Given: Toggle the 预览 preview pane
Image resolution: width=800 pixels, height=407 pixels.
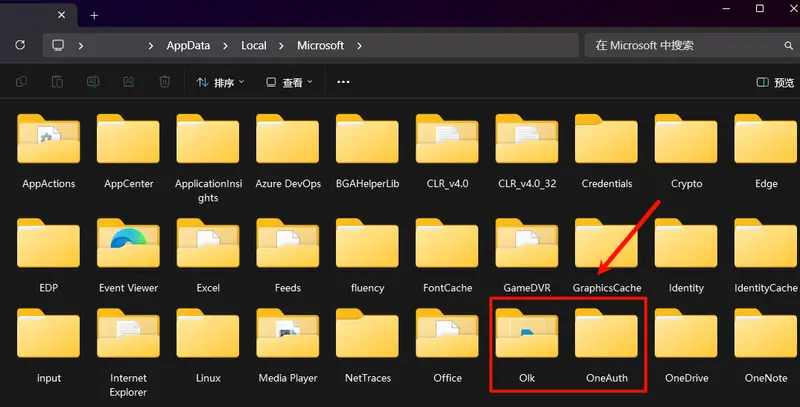Looking at the screenshot, I should [775, 82].
